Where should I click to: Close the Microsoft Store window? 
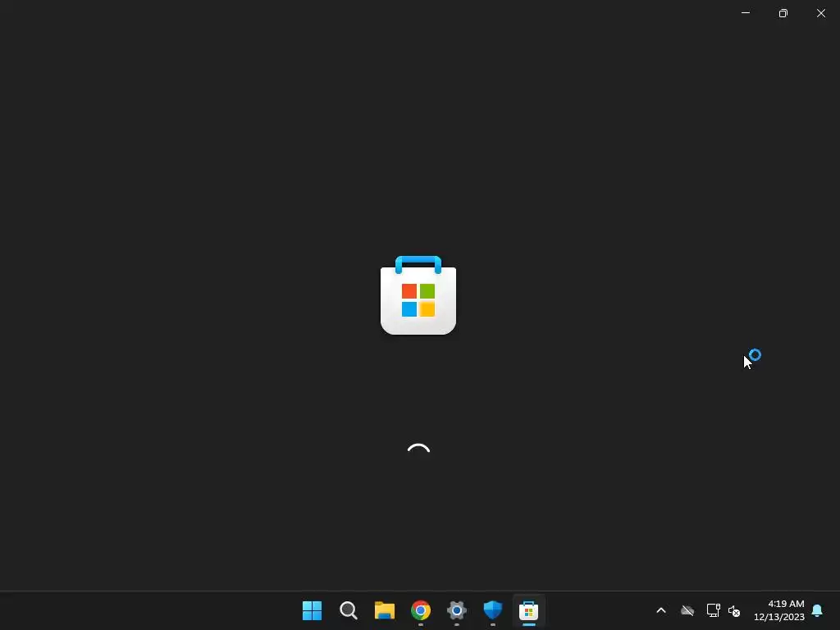[820, 13]
